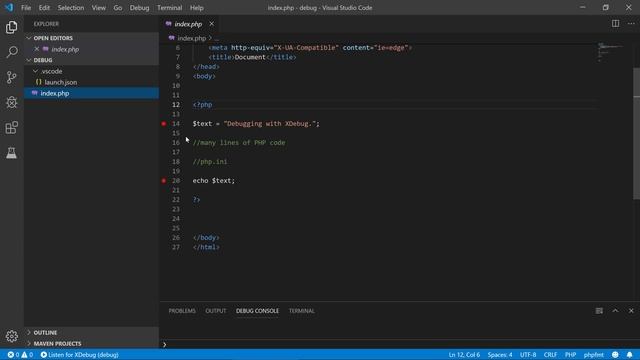This screenshot has width=640, height=360.
Task: Expand the Maven Projects section
Action: pyautogui.click(x=29, y=344)
